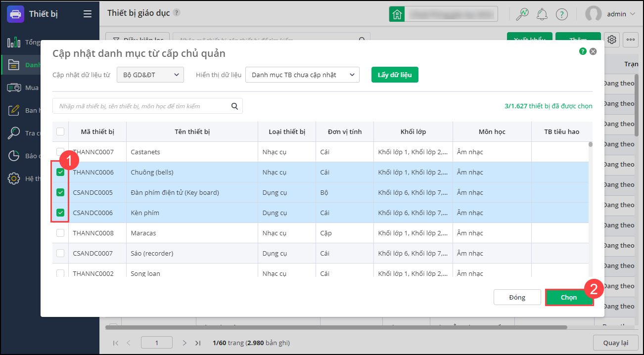Click the Tên thiết bị column header

pyautogui.click(x=192, y=132)
